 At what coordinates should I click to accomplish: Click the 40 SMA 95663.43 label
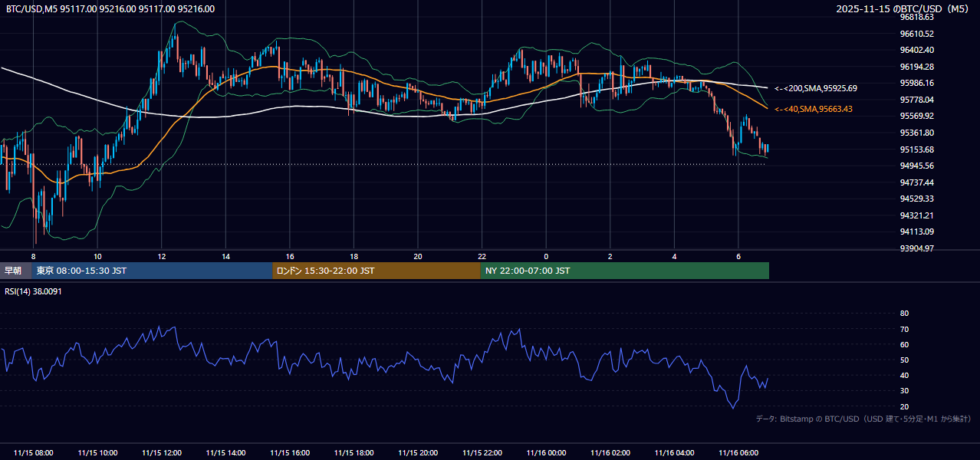point(814,110)
